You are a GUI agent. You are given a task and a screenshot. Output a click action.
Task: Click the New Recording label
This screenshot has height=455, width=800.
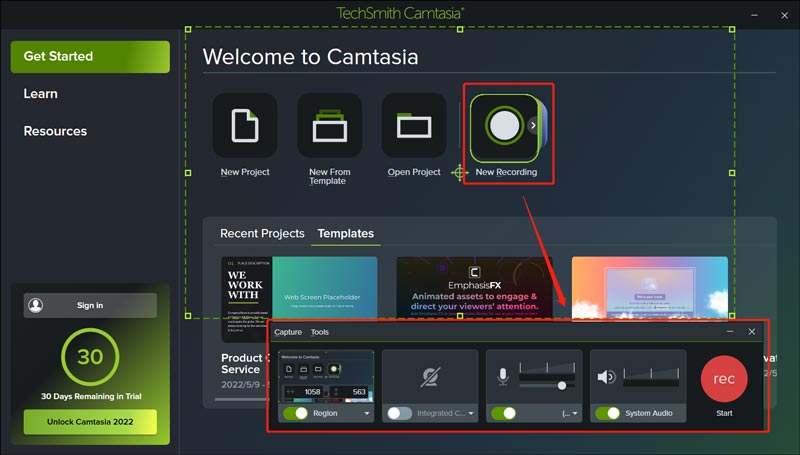coord(506,172)
